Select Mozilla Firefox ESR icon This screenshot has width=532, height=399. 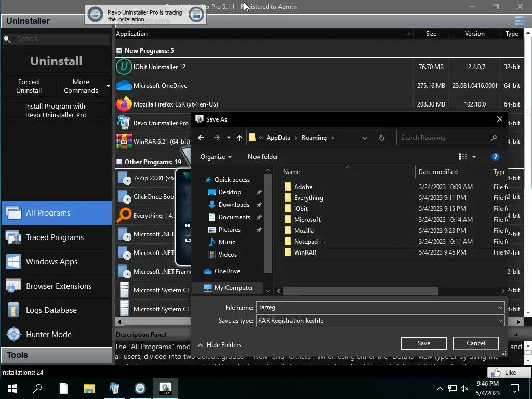124,104
